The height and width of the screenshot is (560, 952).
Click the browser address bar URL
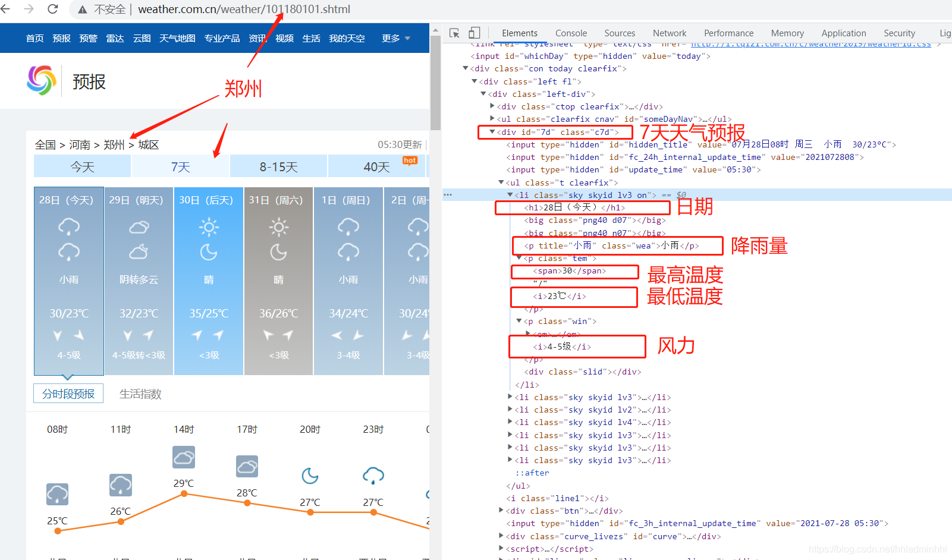[x=244, y=10]
